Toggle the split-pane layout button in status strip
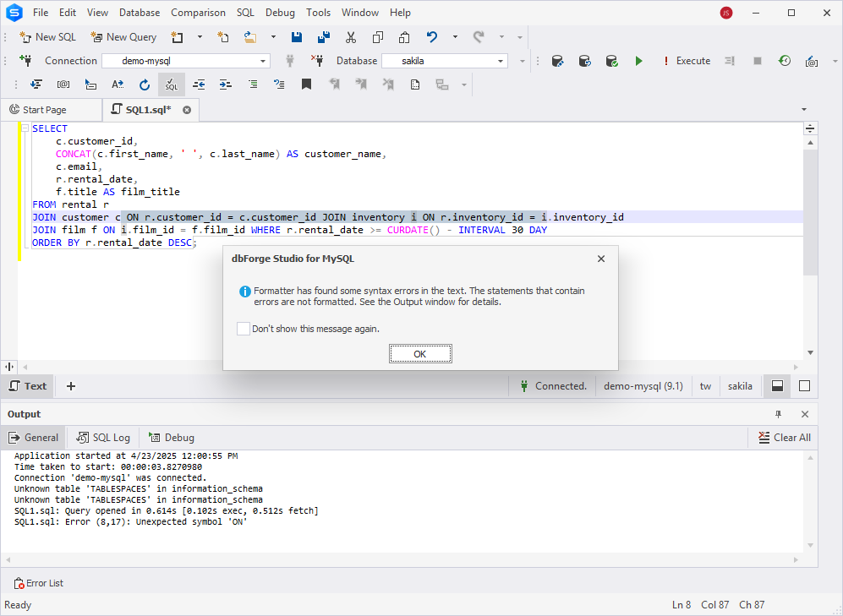Screen dimensions: 843x616 click(x=777, y=386)
